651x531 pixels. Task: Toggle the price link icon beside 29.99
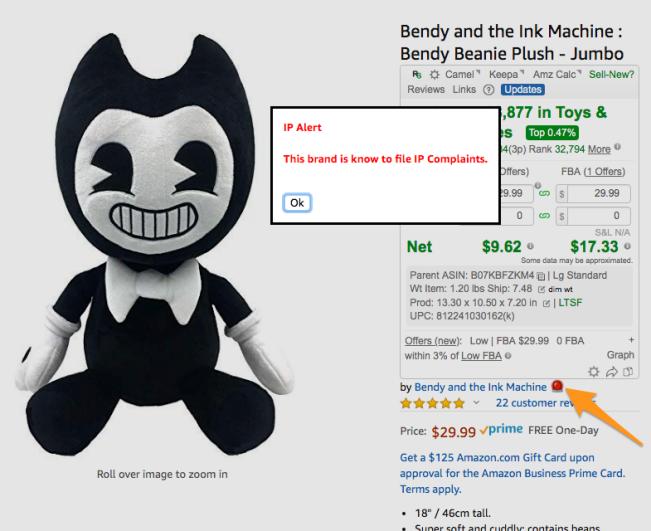point(544,193)
